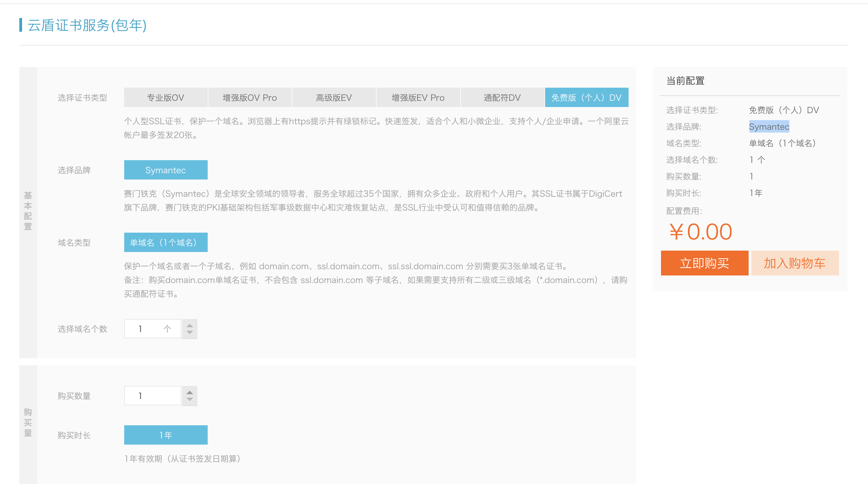Choose the 增强版EV Pro certificate type
This screenshot has height=495, width=868.
pos(418,98)
